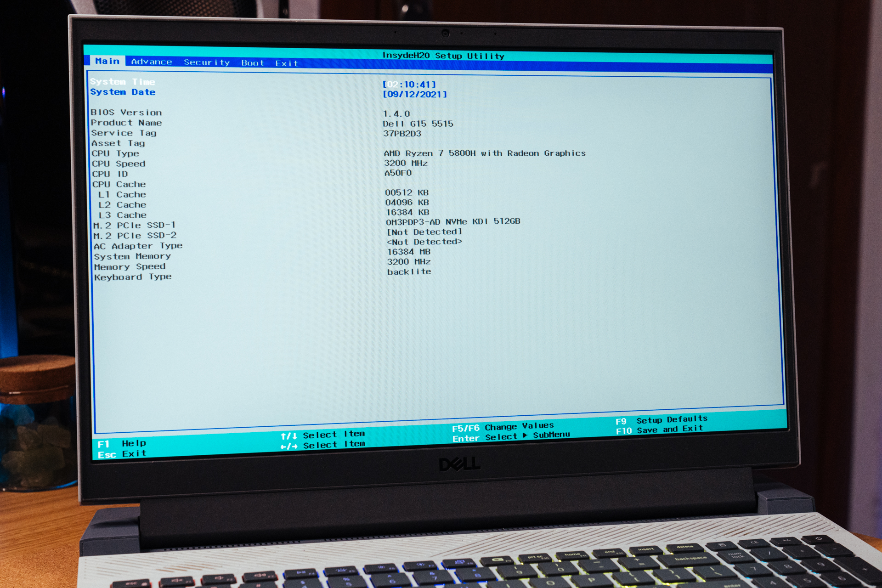Click the M.2 PCIe SSD-2 Not Detected value
The image size is (882, 588).
[424, 232]
